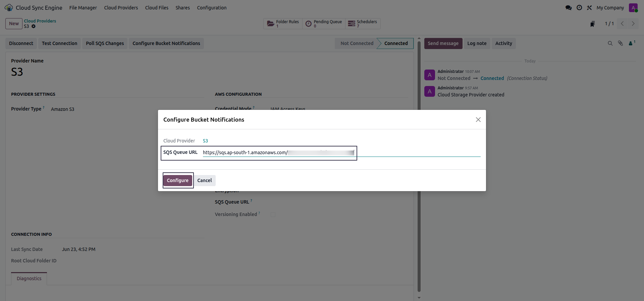Click Test Connection button
Screen dimensions: 644x301
tap(59, 43)
